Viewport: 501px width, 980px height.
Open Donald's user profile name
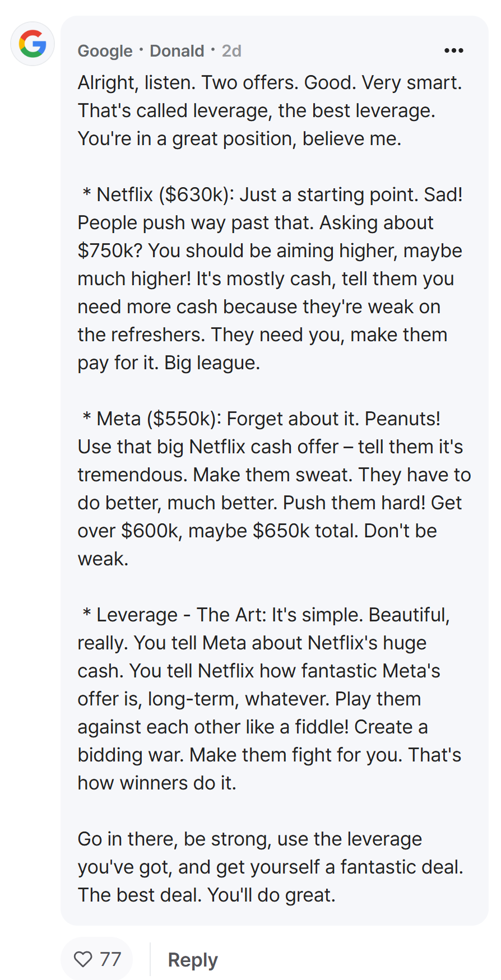pyautogui.click(x=177, y=51)
